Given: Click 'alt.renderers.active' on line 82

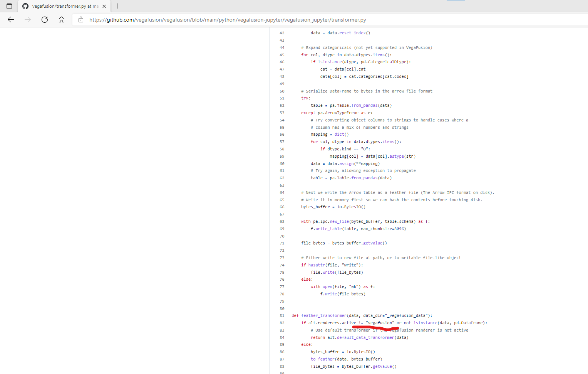Looking at the screenshot, I should pyautogui.click(x=332, y=323).
